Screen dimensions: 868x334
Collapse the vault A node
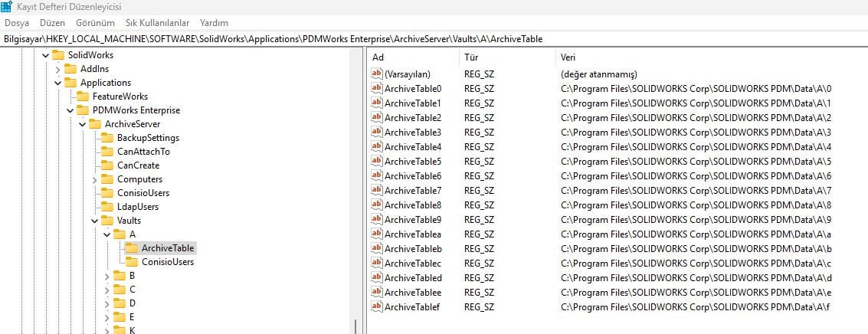(x=106, y=235)
